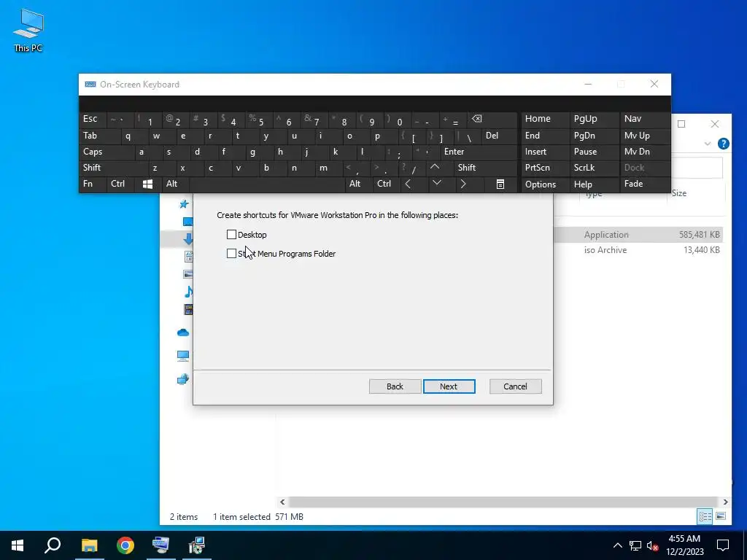This screenshot has width=747, height=560.
Task: Open the notification center icon
Action: 723,545
